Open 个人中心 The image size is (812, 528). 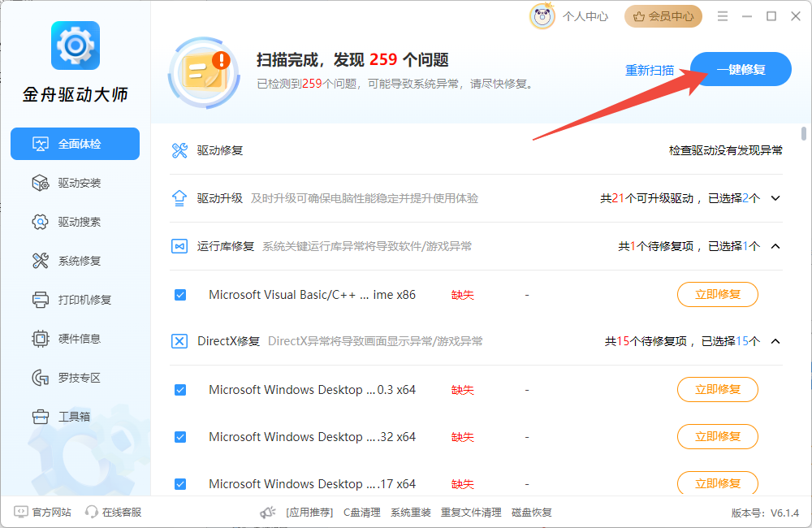click(585, 16)
